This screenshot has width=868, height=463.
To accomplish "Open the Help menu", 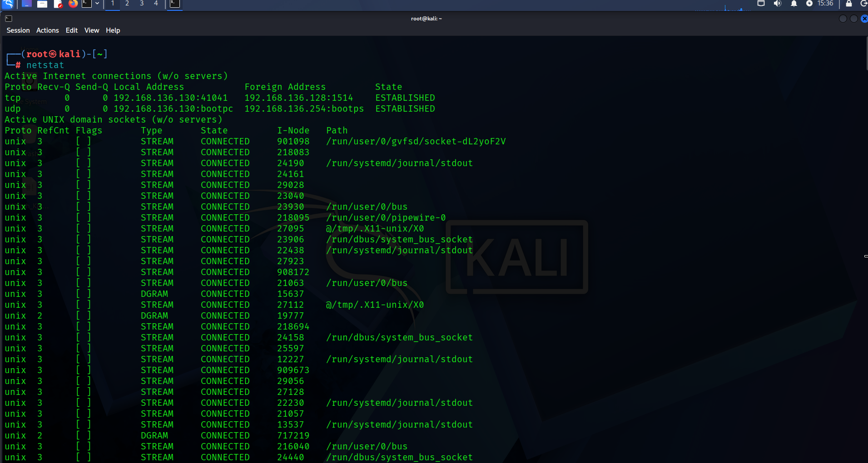I will tap(113, 30).
